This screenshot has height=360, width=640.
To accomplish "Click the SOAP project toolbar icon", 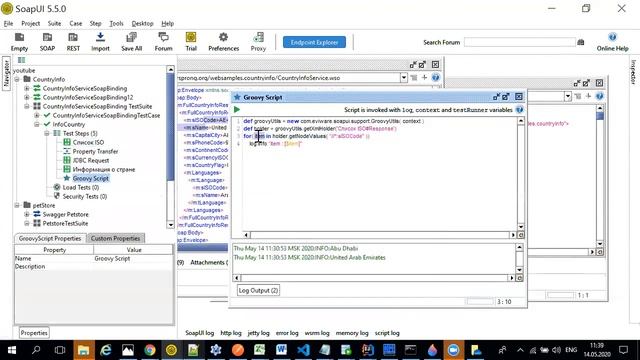I will (x=47, y=42).
